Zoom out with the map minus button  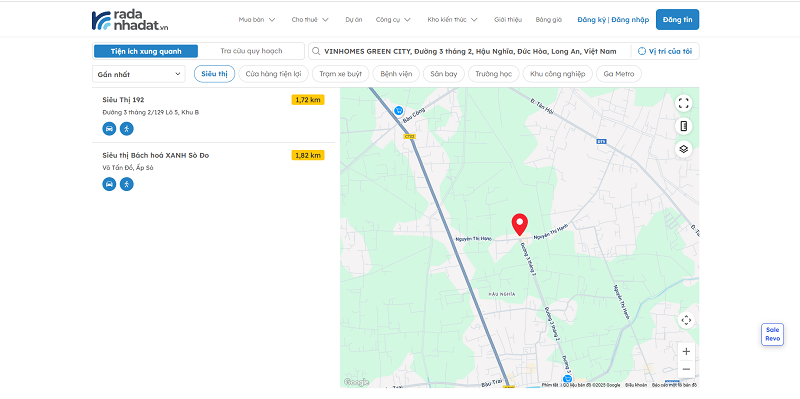(686, 369)
